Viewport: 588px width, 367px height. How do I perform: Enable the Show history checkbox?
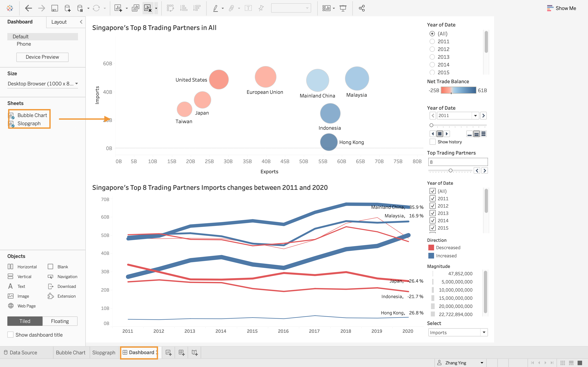pos(432,142)
